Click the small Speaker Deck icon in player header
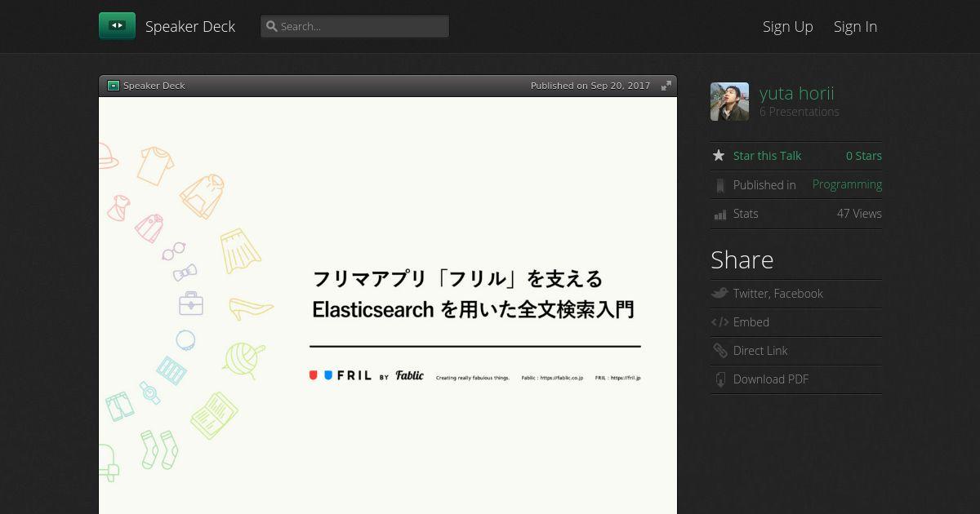 (114, 86)
